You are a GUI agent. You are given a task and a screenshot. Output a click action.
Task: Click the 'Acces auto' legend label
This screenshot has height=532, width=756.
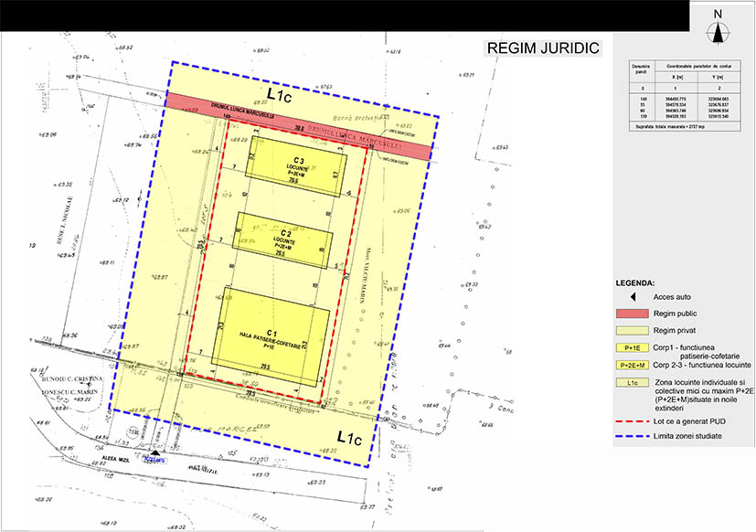672,297
